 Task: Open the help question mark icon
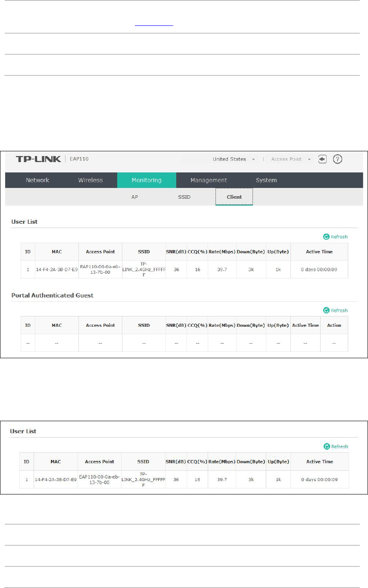tap(338, 159)
